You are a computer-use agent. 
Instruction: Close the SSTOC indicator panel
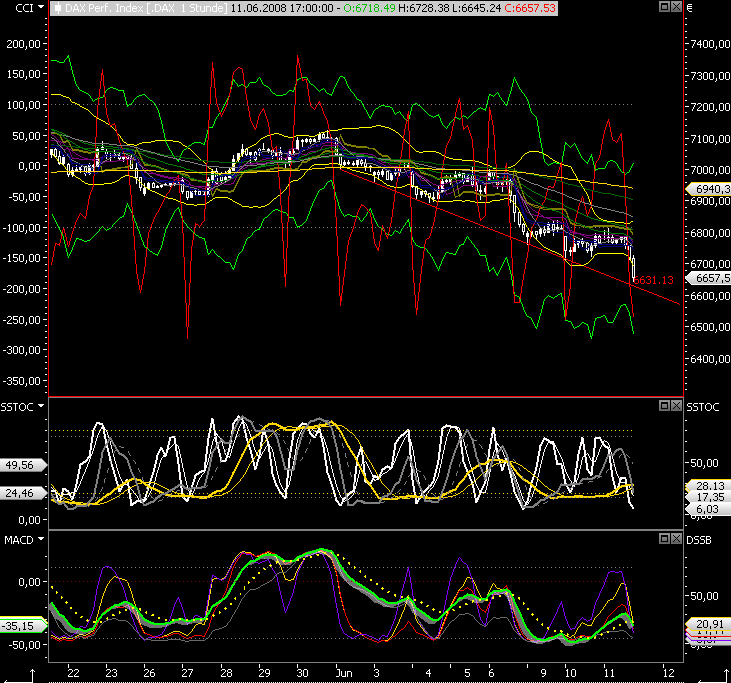point(676,406)
